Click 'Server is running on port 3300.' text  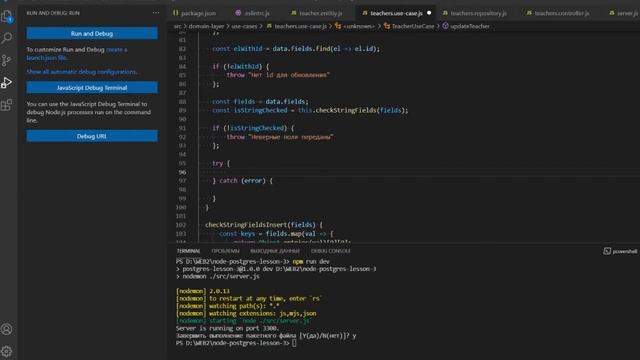(x=227, y=328)
